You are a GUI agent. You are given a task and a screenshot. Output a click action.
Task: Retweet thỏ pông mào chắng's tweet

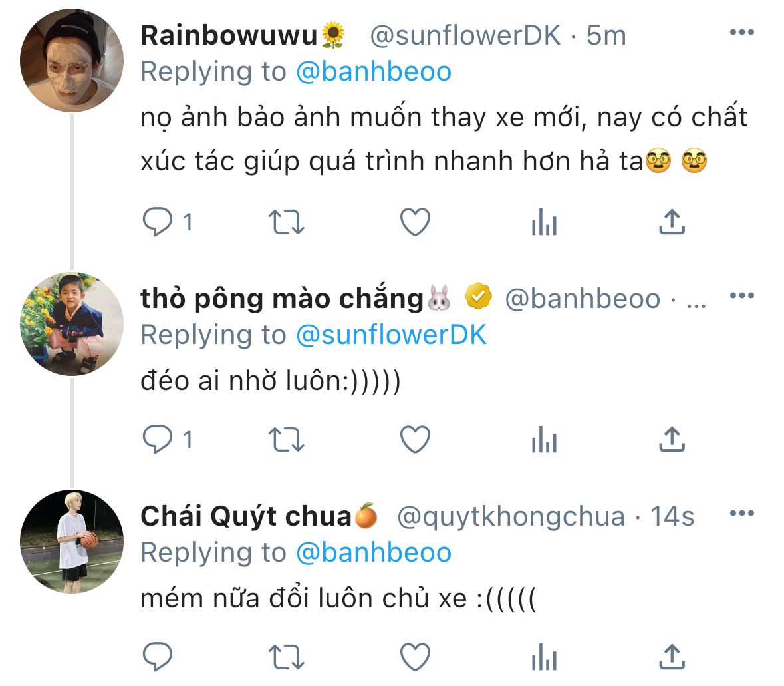tap(287, 440)
